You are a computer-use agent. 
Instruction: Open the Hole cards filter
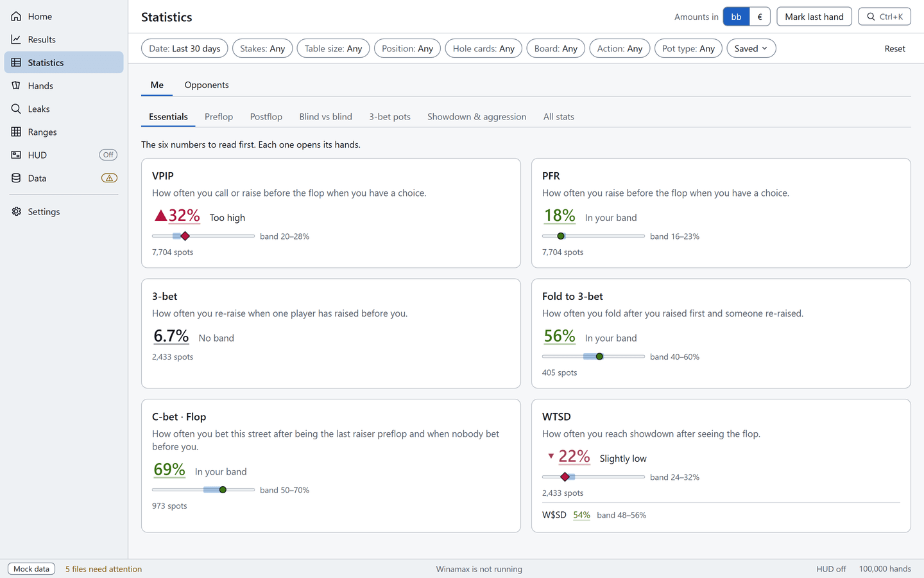pyautogui.click(x=484, y=48)
